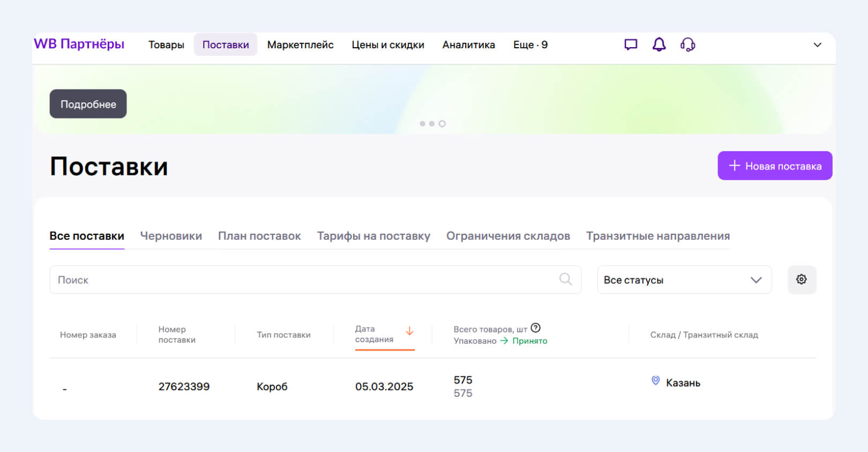The image size is (868, 452).
Task: Select the second banner carousel dot
Action: tap(432, 124)
